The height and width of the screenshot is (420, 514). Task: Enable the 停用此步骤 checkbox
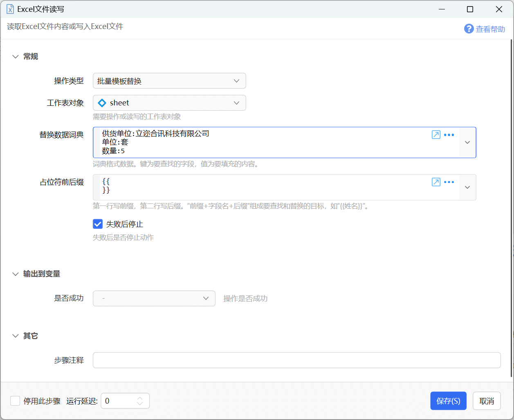(x=15, y=401)
